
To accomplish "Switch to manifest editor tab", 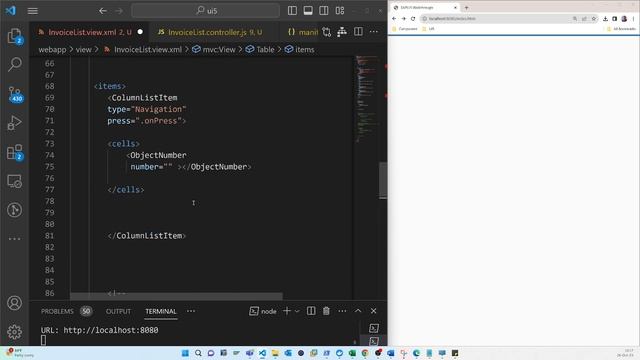I will pyautogui.click(x=302, y=32).
